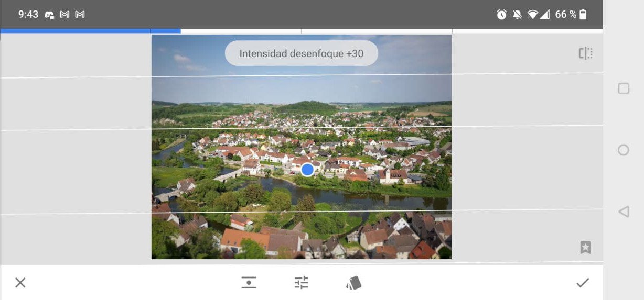Tap the muted notifications bell icon
This screenshot has width=644, height=300.
pos(517,15)
